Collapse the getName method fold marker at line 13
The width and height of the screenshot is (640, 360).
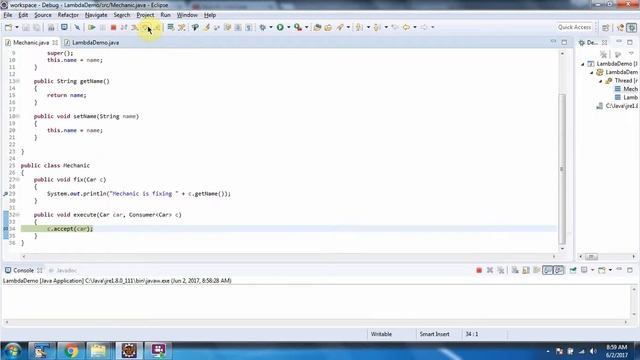tap(18, 81)
